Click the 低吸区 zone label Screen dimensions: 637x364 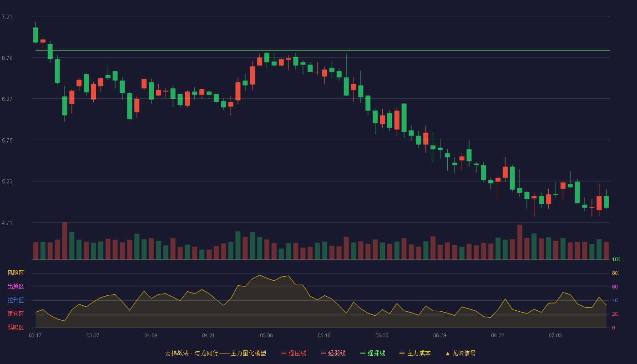point(15,328)
